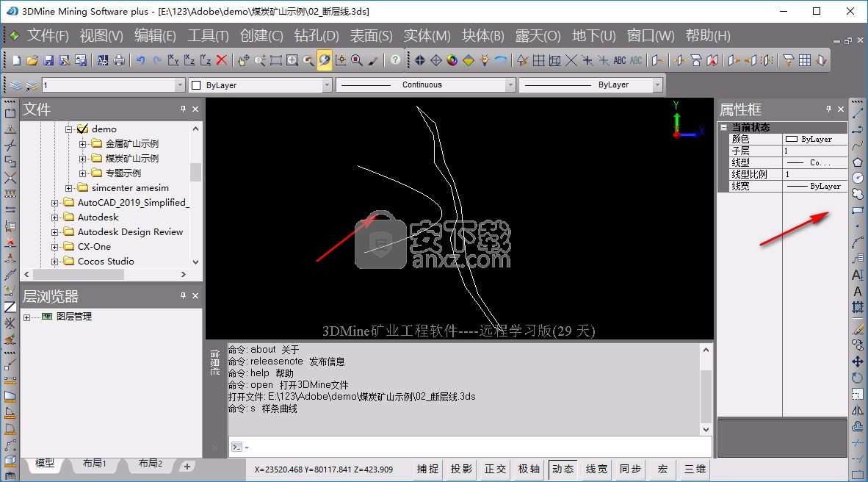The width and height of the screenshot is (868, 482).
Task: Click the blue move arrows icon right toolbar
Action: click(x=858, y=361)
